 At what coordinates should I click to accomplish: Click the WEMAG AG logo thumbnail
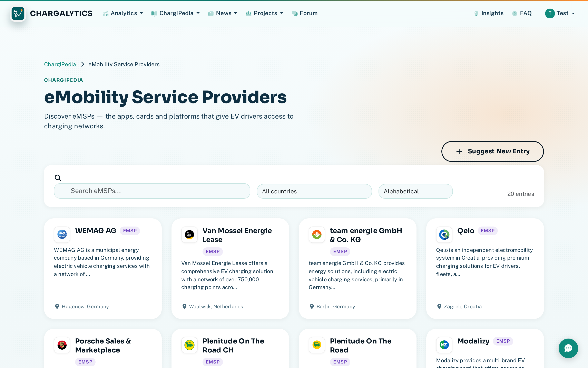pos(62,234)
